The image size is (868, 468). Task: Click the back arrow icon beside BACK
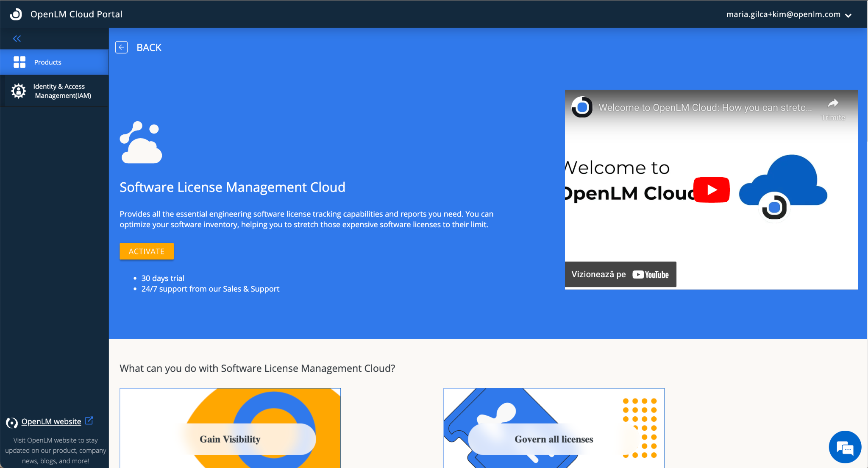click(122, 47)
